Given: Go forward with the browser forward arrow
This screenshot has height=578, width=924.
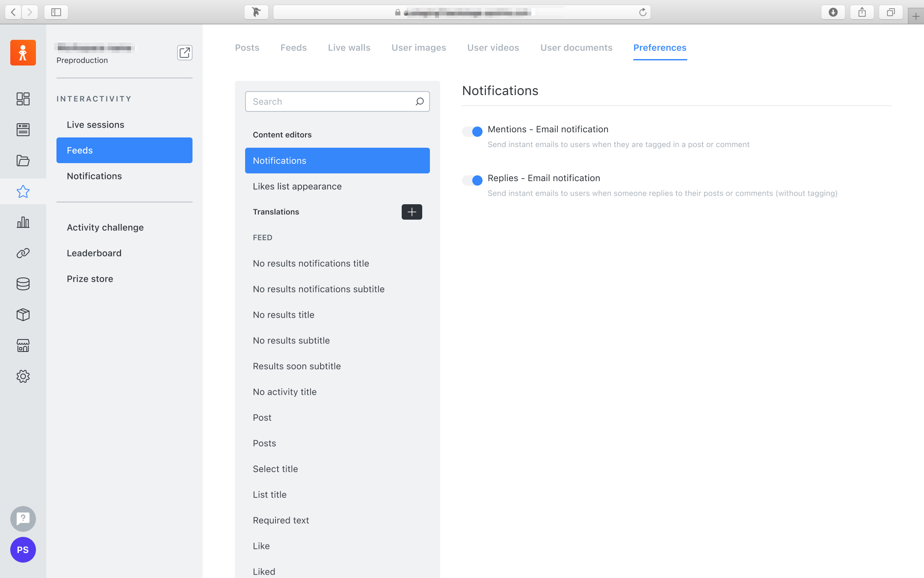Looking at the screenshot, I should [x=30, y=12].
